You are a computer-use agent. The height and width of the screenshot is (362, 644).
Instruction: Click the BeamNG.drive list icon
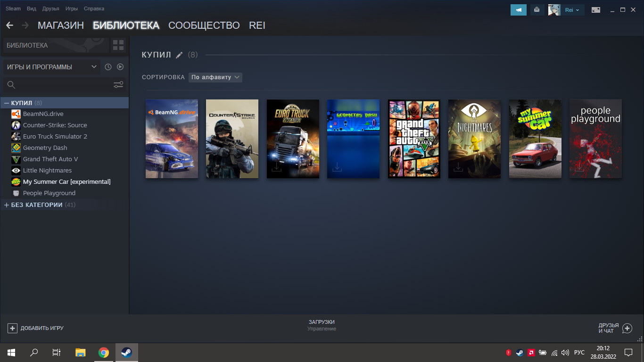16,114
